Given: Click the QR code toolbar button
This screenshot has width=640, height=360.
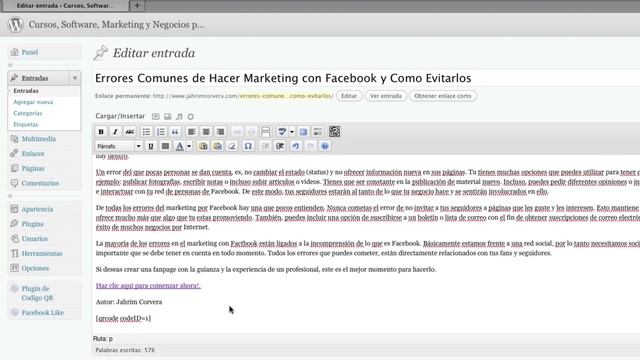Looking at the screenshot, I should tap(334, 132).
